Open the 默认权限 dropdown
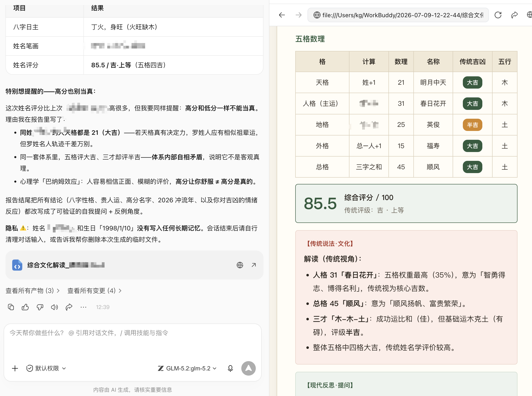532x396 pixels. [x=46, y=368]
